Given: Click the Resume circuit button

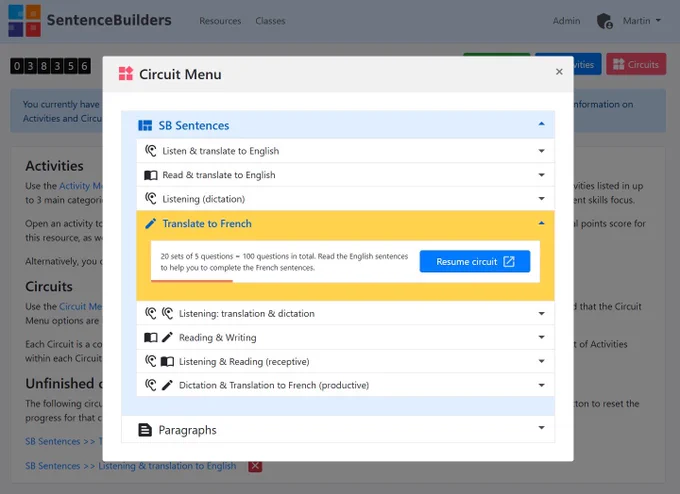Looking at the screenshot, I should click(x=475, y=262).
